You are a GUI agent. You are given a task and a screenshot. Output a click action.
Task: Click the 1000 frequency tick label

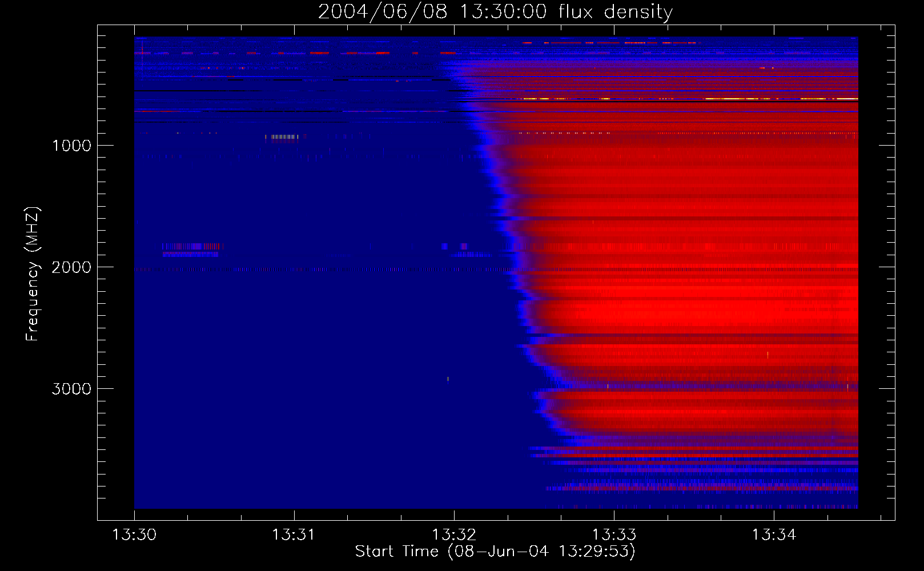point(71,146)
